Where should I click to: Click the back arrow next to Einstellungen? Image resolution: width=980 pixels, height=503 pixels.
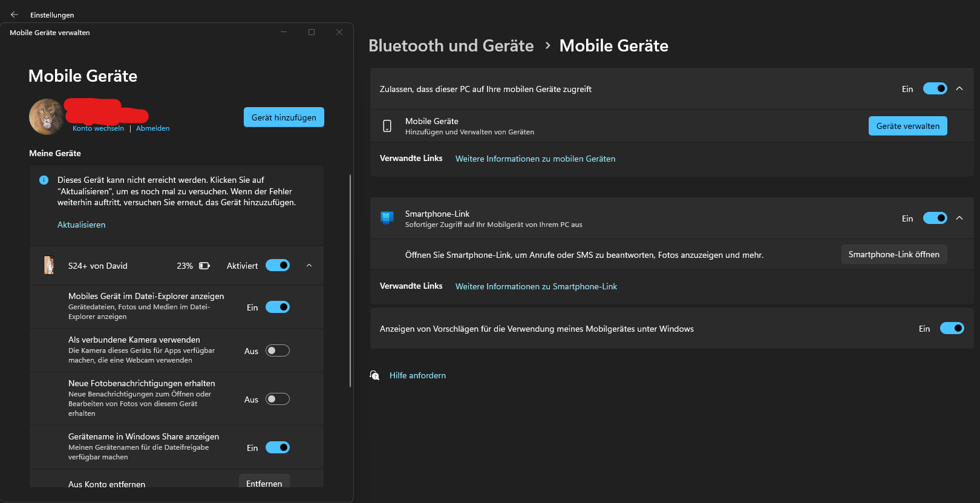pyautogui.click(x=15, y=15)
